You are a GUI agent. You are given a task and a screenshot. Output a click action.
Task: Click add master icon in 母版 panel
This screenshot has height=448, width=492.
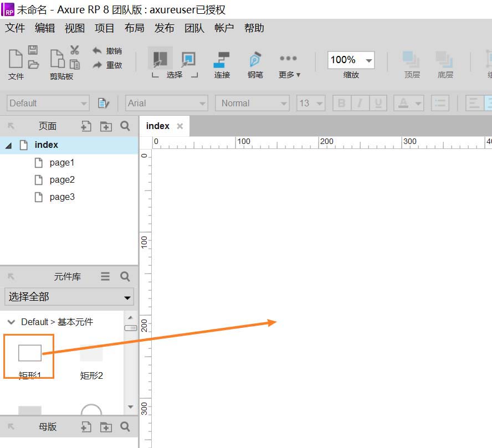(x=86, y=427)
